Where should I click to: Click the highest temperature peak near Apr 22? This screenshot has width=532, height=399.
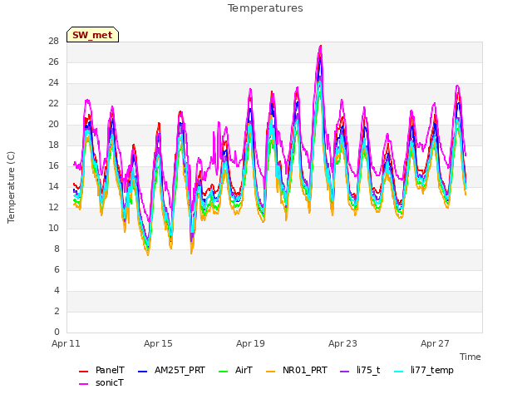point(320,47)
